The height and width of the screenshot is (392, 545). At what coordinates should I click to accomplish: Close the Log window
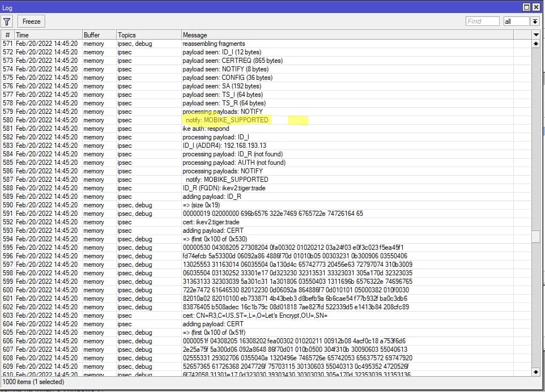click(536, 7)
